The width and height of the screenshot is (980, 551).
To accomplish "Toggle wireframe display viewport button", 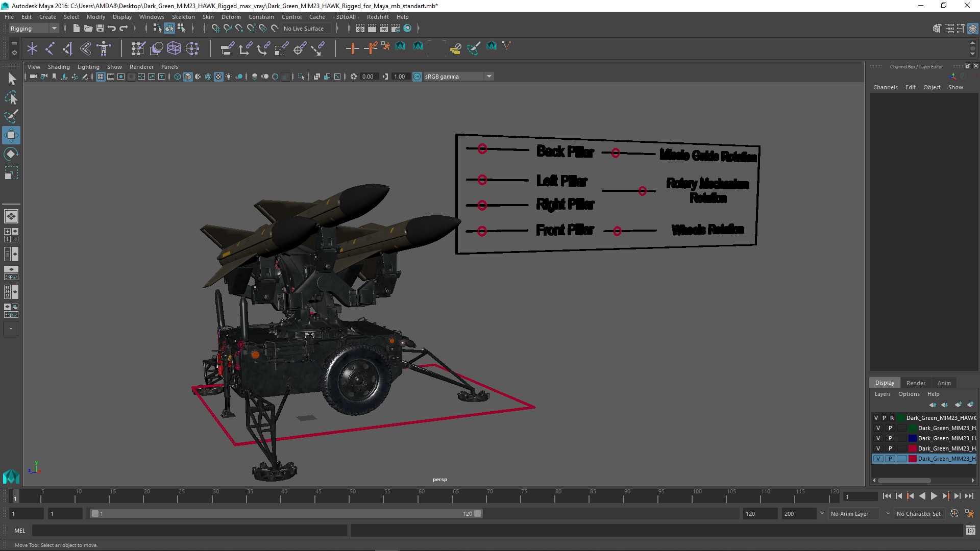I will tap(178, 77).
